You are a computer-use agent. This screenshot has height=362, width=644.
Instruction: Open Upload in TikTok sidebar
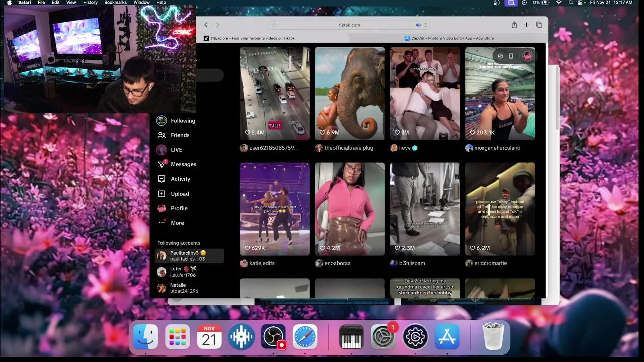pyautogui.click(x=174, y=194)
